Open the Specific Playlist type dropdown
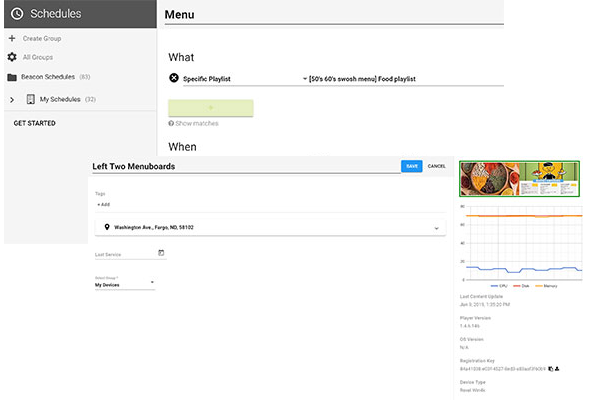600x400 pixels. tap(245, 79)
